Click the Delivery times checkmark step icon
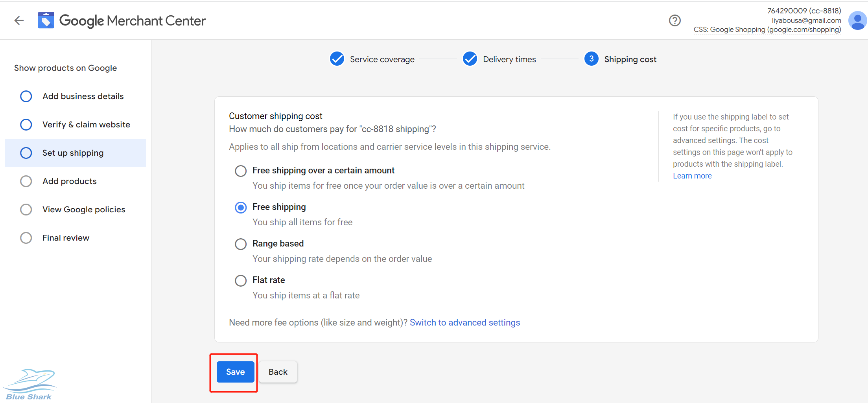This screenshot has width=868, height=403. 470,59
